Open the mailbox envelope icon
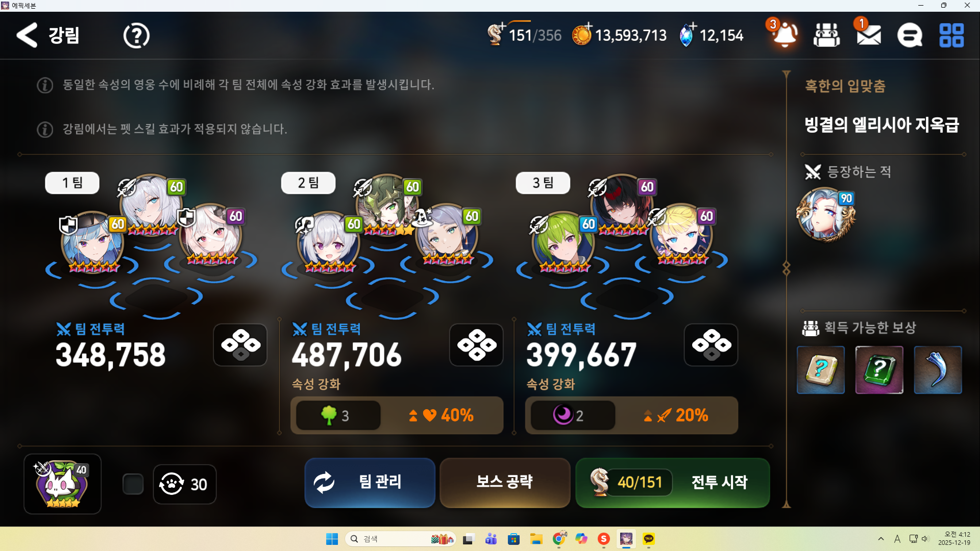The width and height of the screenshot is (980, 551). [868, 35]
